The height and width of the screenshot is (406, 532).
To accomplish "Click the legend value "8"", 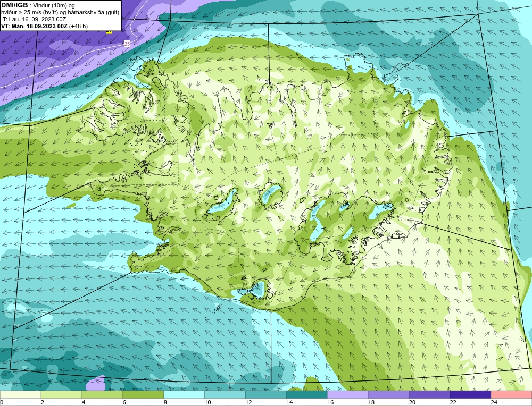I will 165,402.
